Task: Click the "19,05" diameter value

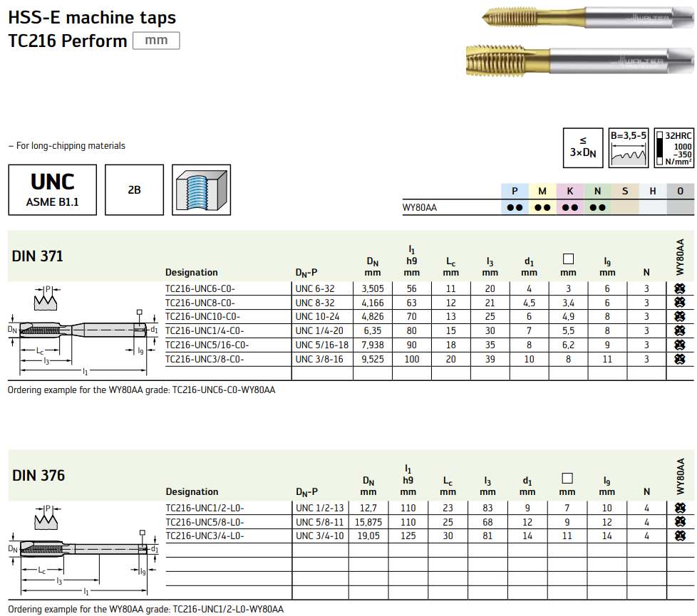Action: [368, 536]
